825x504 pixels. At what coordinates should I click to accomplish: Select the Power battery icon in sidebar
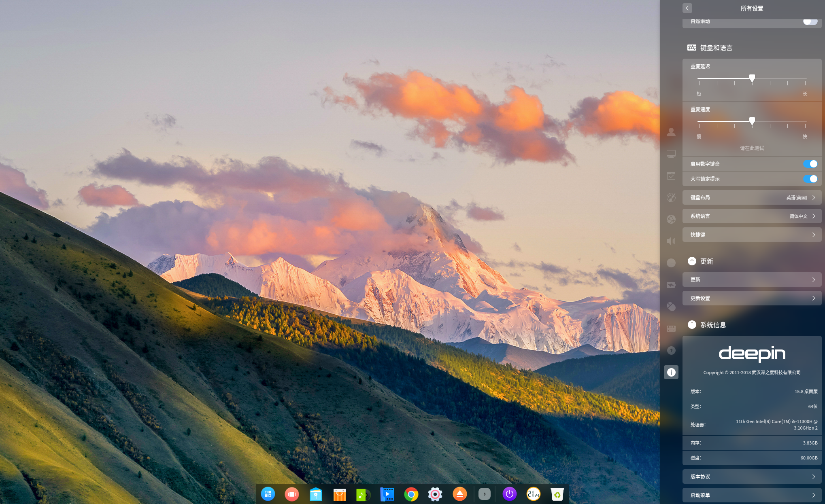(671, 285)
